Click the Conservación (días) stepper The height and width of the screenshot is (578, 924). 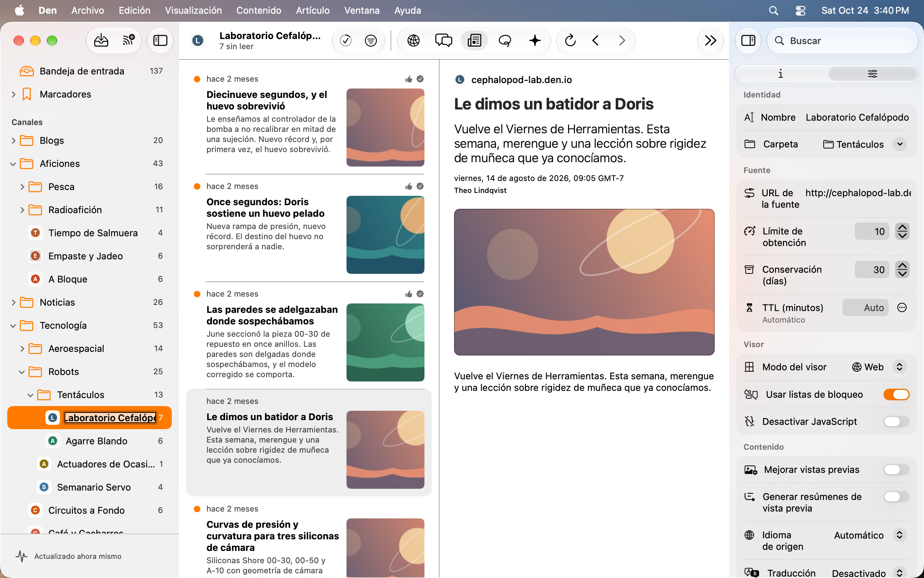click(902, 269)
